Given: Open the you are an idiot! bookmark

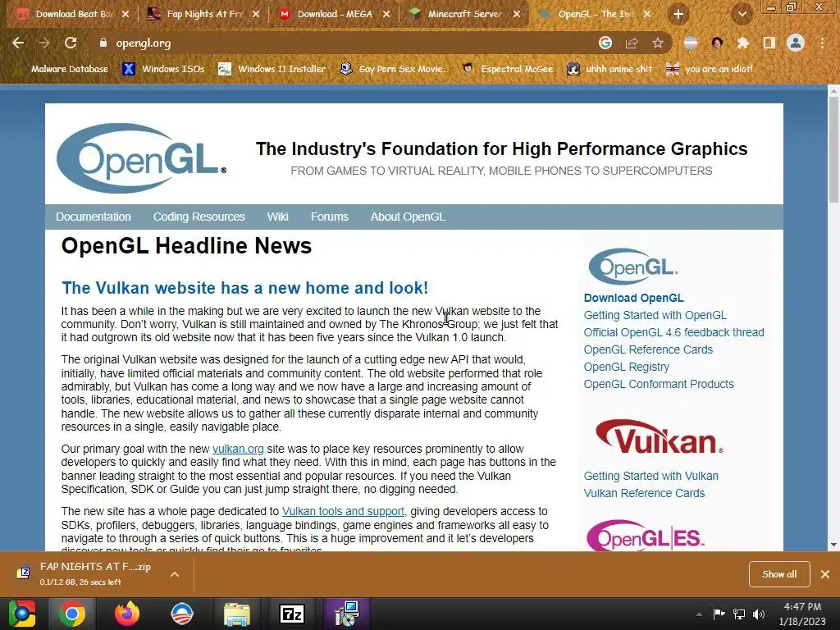Looking at the screenshot, I should [x=710, y=69].
